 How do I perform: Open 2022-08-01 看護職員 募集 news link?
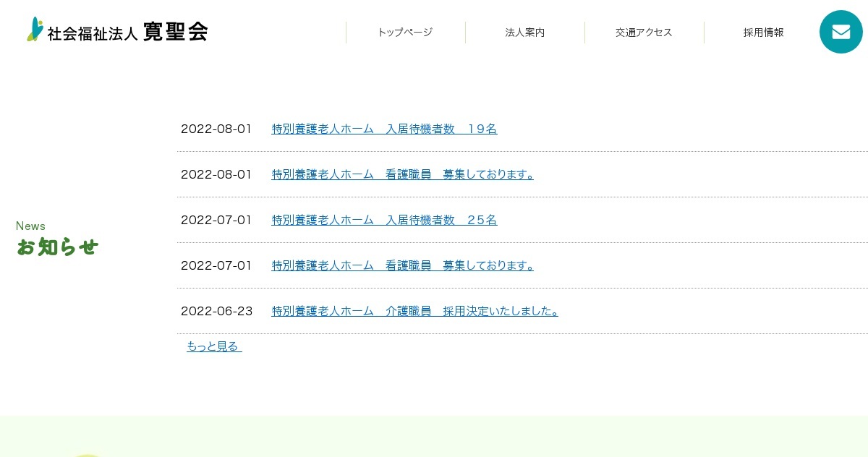[402, 174]
